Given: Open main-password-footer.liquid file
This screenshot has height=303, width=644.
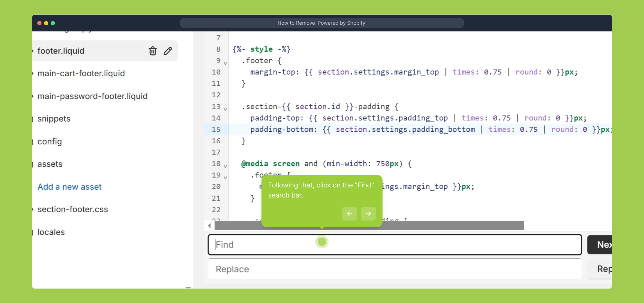Looking at the screenshot, I should point(92,96).
